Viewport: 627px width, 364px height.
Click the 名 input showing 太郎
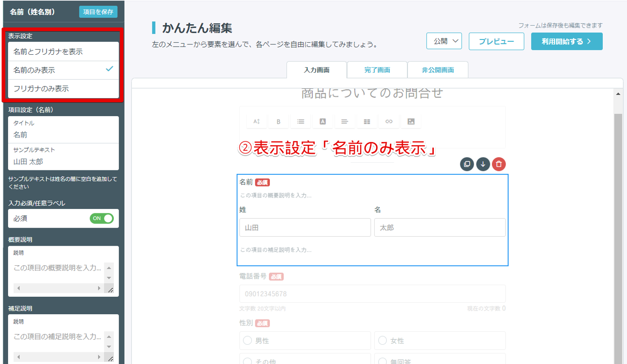click(x=440, y=227)
